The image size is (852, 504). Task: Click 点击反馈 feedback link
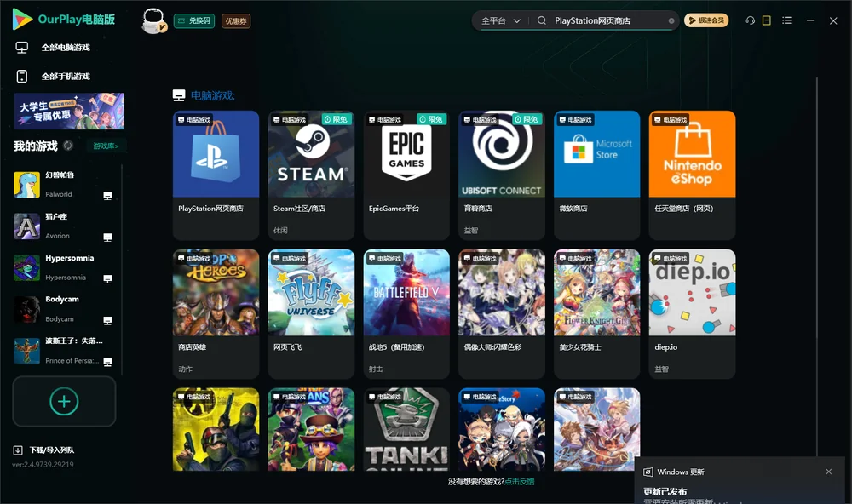[520, 481]
